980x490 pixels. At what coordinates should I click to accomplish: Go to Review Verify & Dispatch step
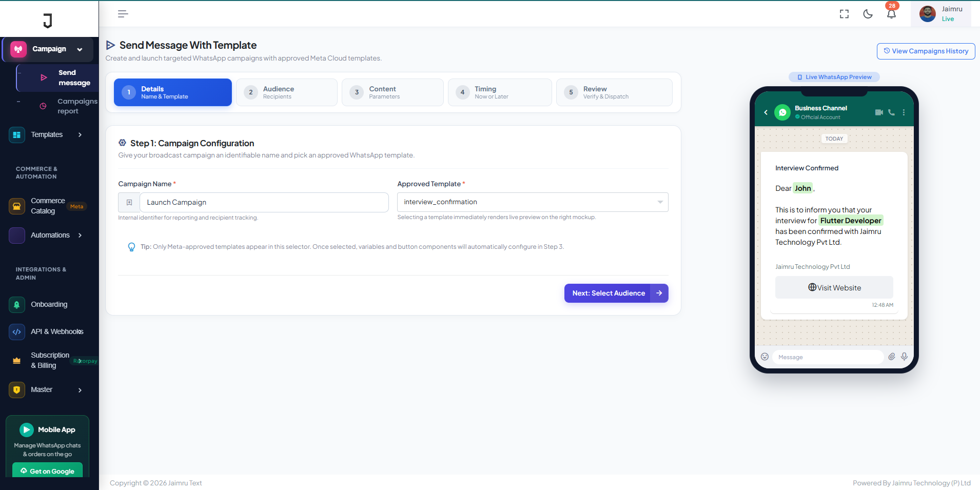coord(614,92)
